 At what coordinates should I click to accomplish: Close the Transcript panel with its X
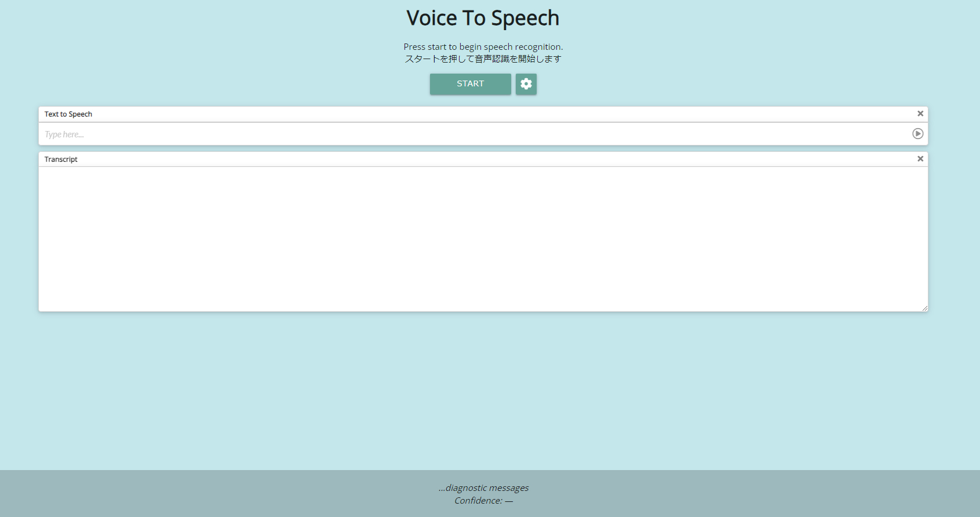pyautogui.click(x=920, y=159)
